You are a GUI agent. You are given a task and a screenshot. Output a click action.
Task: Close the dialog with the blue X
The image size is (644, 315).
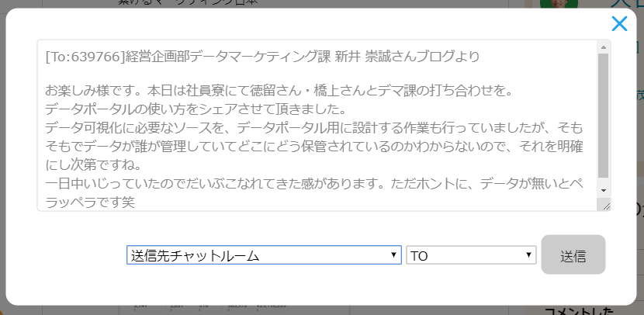coord(619,23)
